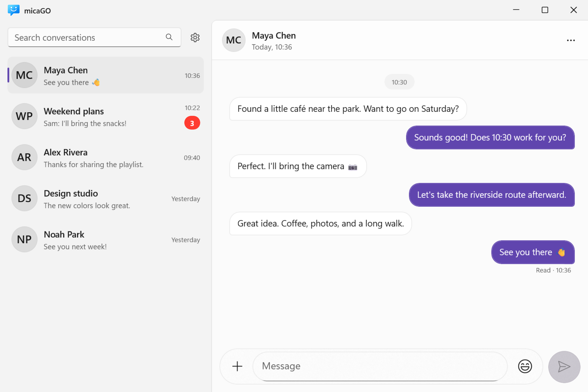Click the send message button

pos(564,367)
